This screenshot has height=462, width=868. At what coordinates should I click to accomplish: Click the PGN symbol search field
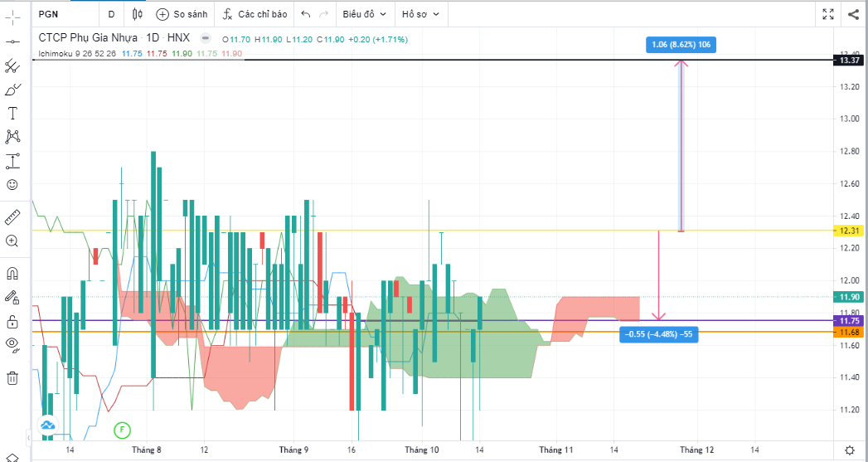65,14
